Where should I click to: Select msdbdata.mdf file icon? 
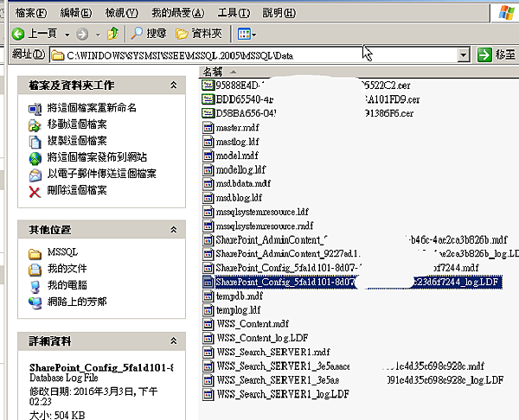pyautogui.click(x=208, y=184)
